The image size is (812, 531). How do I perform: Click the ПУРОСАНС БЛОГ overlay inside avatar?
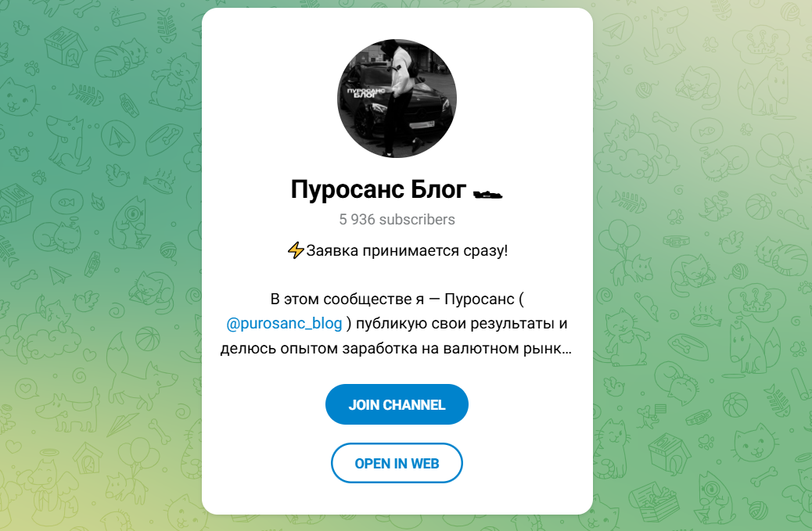tap(366, 93)
